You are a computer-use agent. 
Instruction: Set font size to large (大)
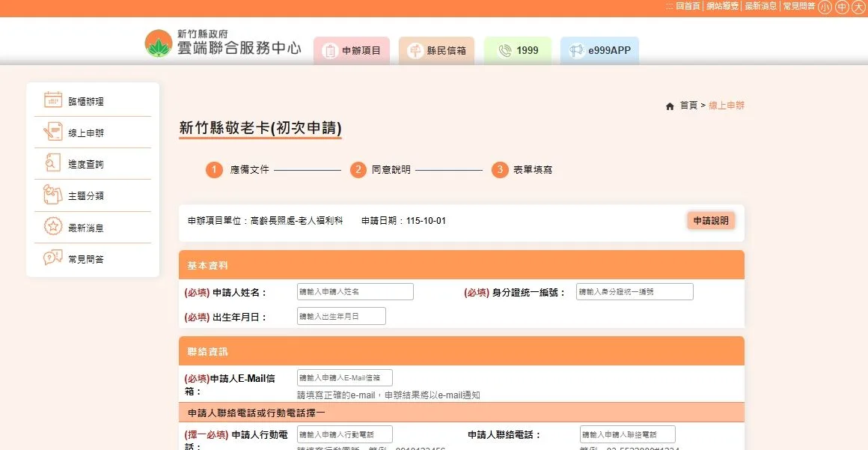click(858, 7)
